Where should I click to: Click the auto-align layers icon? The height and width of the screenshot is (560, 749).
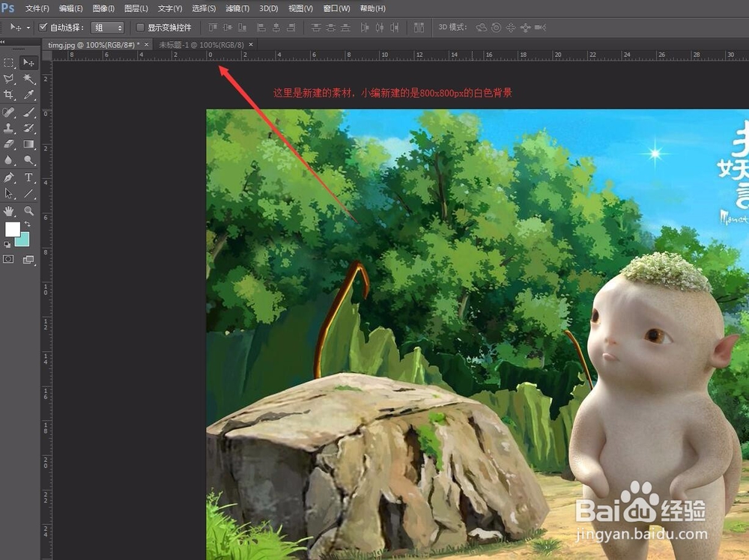click(x=419, y=28)
